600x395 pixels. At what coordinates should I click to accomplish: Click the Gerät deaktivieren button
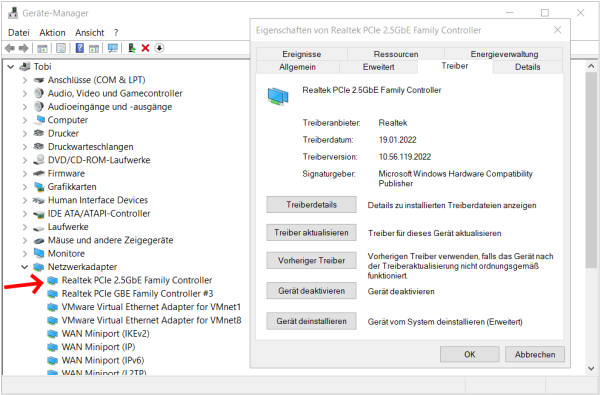(x=311, y=291)
